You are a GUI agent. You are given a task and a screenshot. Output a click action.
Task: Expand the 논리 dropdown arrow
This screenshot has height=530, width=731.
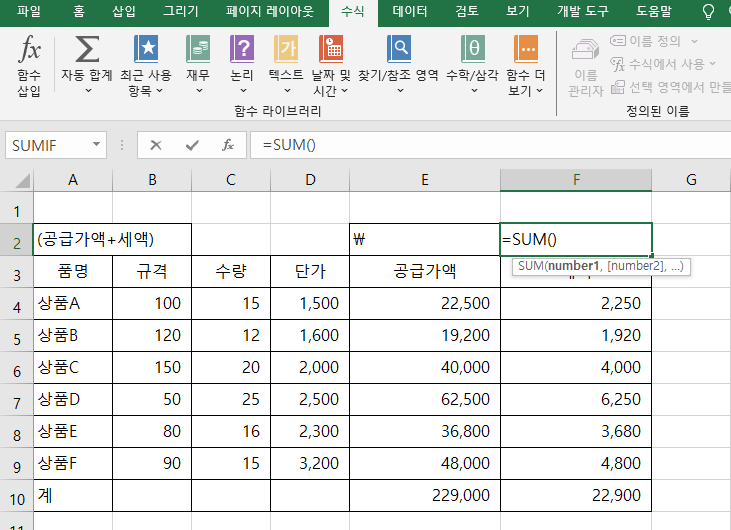(243, 90)
